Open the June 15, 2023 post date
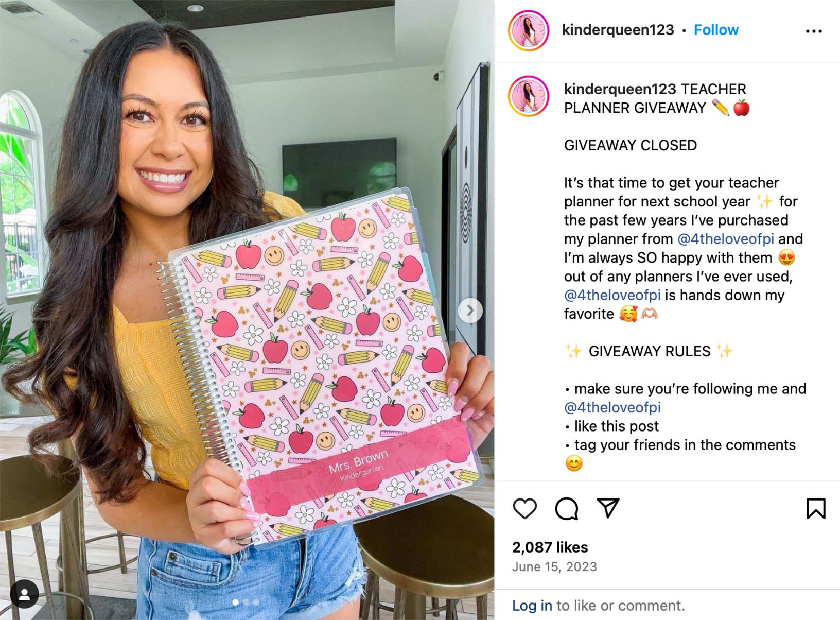Image resolution: width=840 pixels, height=620 pixels. [x=554, y=566]
